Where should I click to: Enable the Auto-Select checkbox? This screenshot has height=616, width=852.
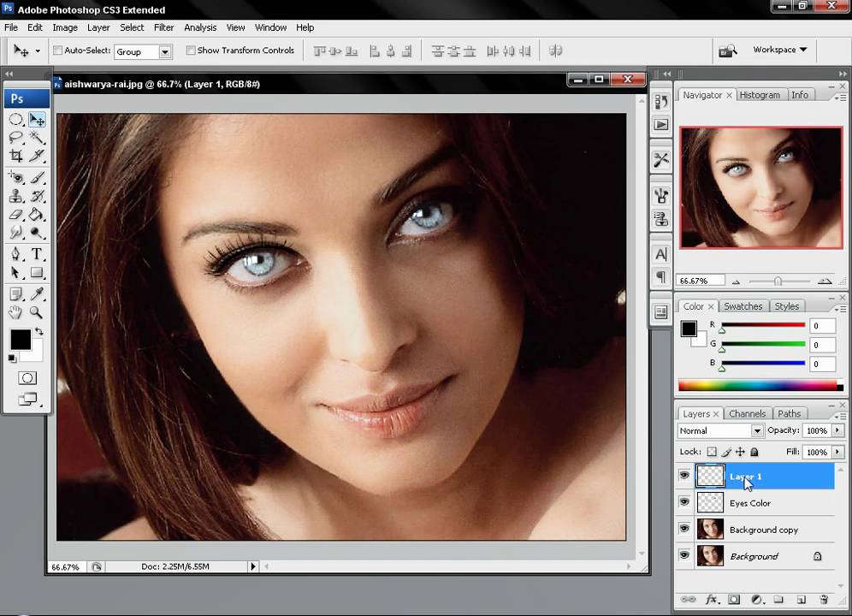(58, 50)
